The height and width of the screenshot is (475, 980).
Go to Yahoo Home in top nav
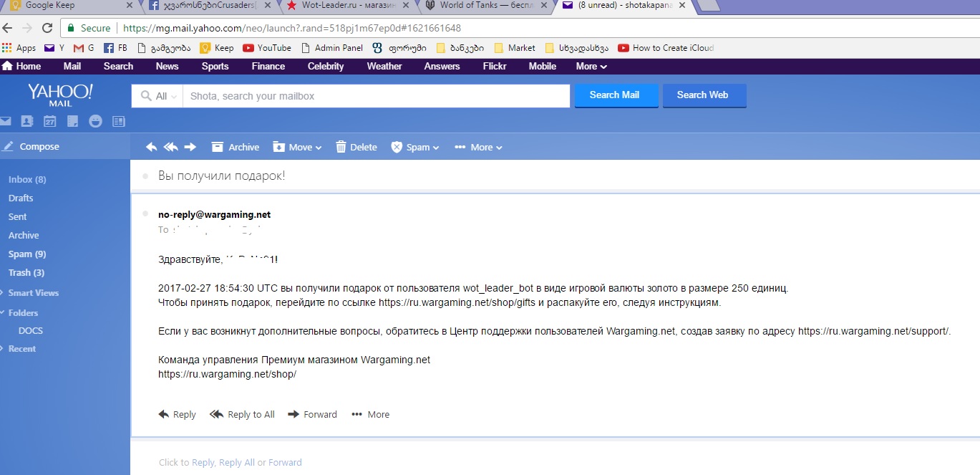21,66
